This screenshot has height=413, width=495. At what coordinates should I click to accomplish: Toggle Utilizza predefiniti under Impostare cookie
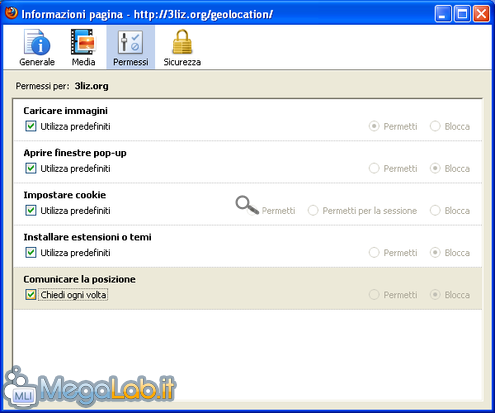click(31, 211)
